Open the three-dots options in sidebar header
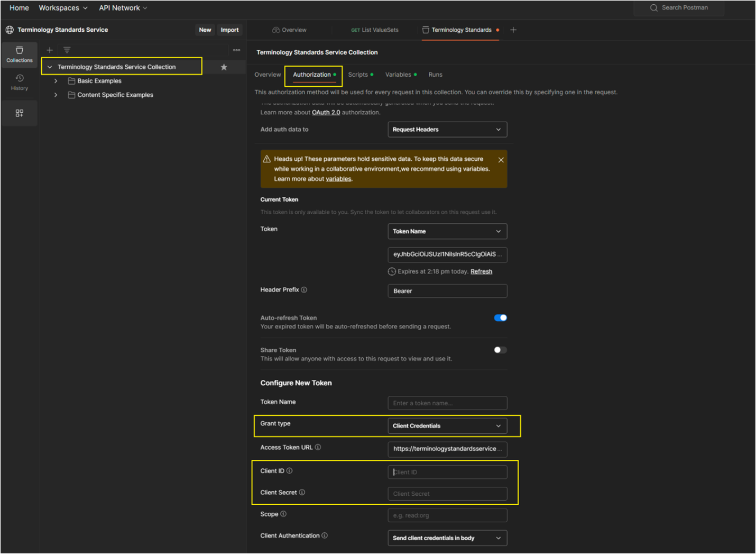 236,50
